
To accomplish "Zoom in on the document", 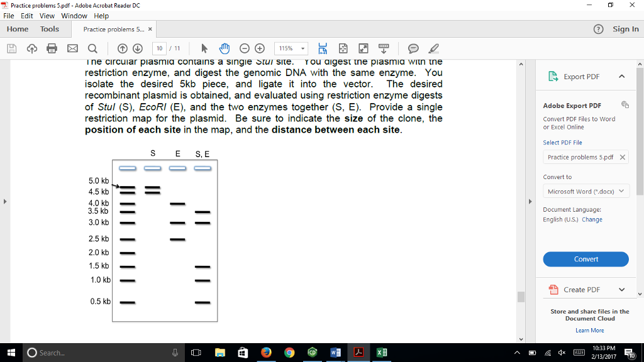I will tap(260, 48).
